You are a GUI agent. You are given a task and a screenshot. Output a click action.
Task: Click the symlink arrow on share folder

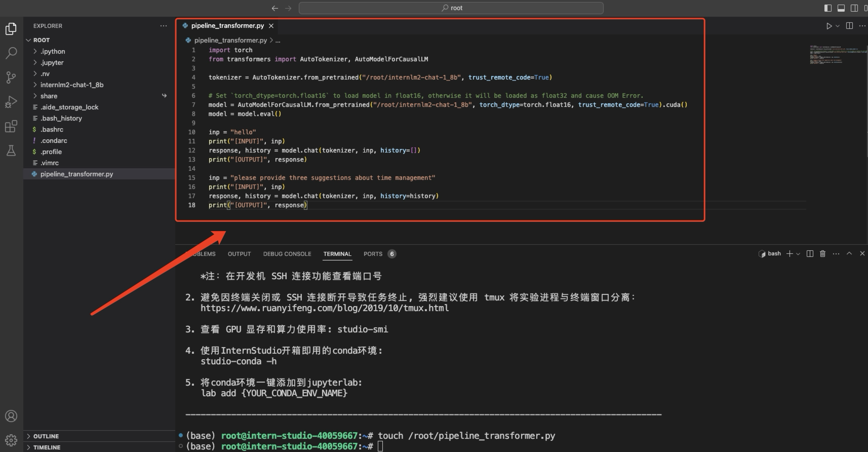point(164,96)
